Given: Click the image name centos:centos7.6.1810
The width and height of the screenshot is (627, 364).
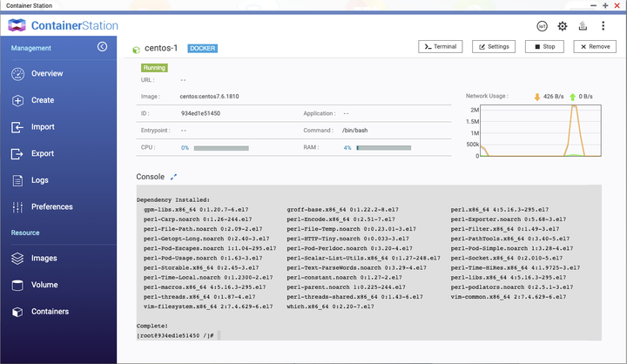Looking at the screenshot, I should (209, 97).
